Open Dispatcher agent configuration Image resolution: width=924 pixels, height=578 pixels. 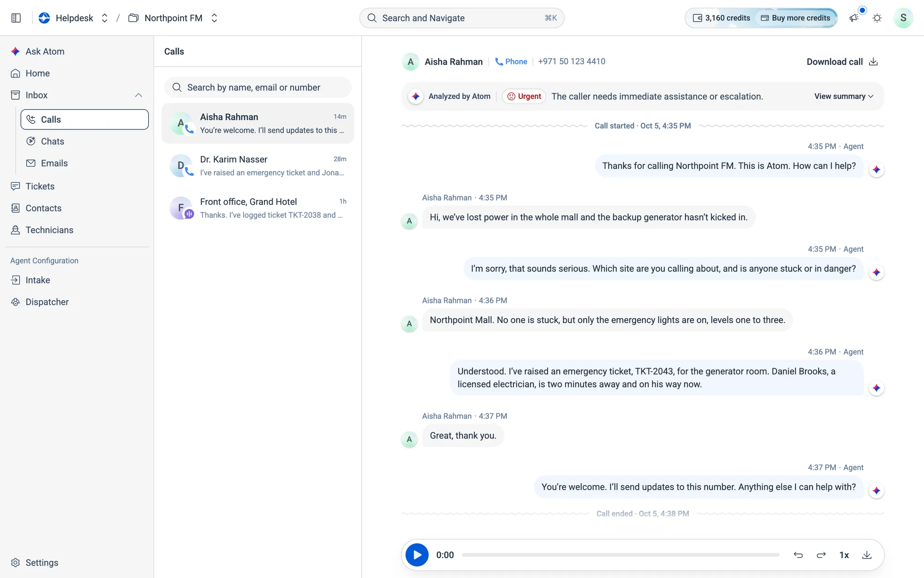pyautogui.click(x=39, y=302)
